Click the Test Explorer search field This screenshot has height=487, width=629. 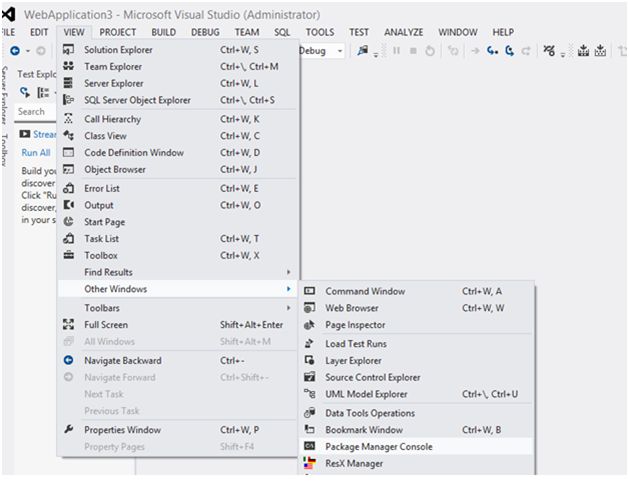[x=35, y=112]
